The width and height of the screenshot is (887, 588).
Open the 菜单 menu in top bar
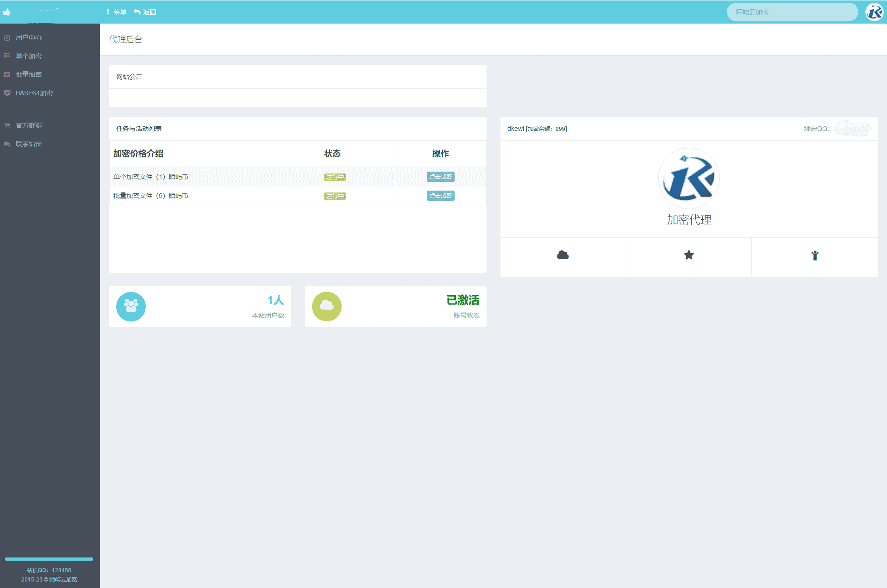pos(116,12)
